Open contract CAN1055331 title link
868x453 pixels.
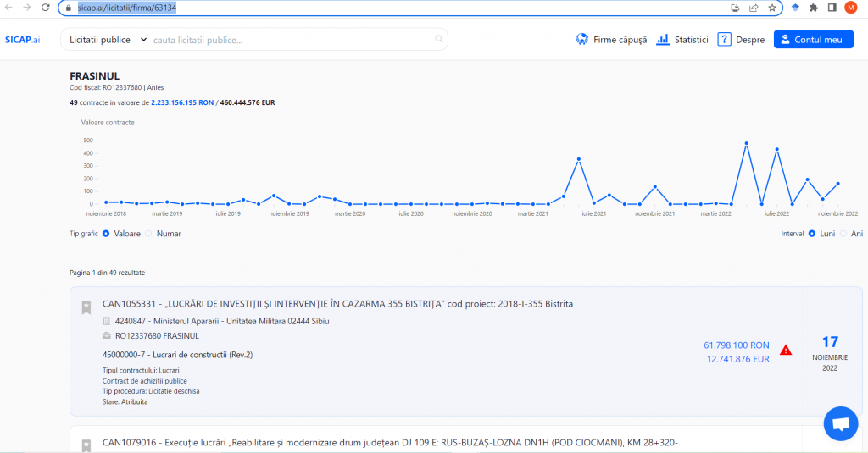337,304
